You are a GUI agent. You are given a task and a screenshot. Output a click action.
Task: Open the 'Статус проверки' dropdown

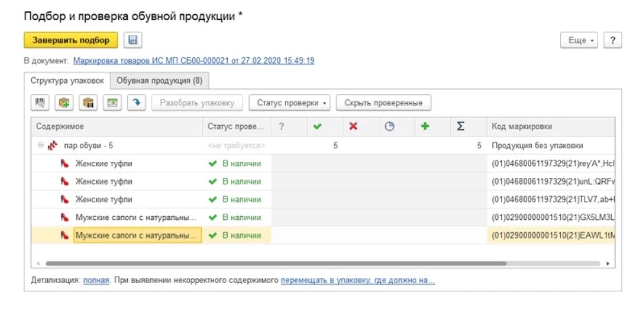[x=293, y=103]
